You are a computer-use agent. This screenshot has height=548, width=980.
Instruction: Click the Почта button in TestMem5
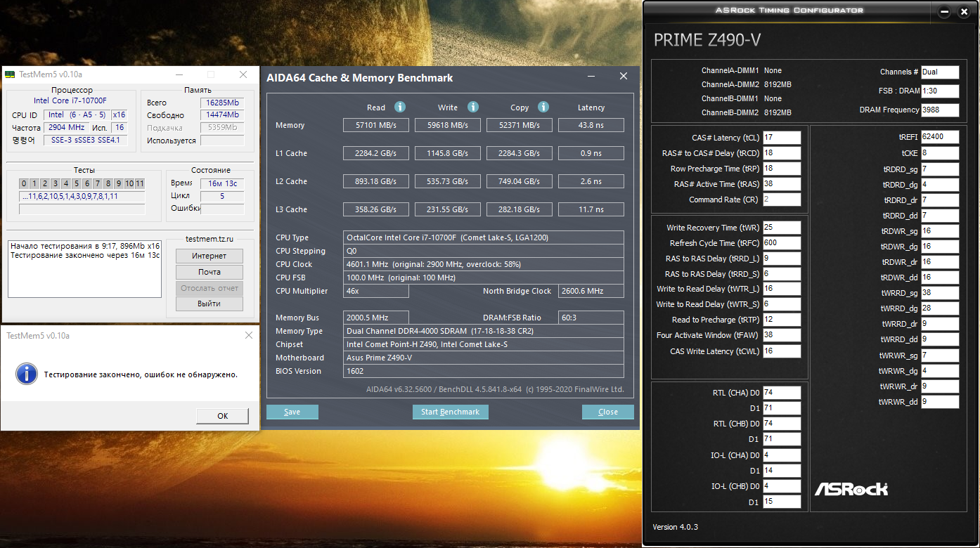(209, 272)
